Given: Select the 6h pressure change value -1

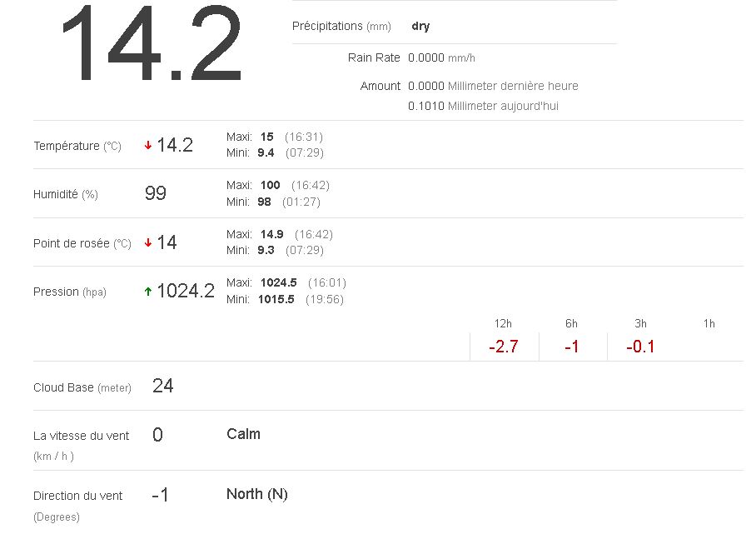Looking at the screenshot, I should (571, 347).
